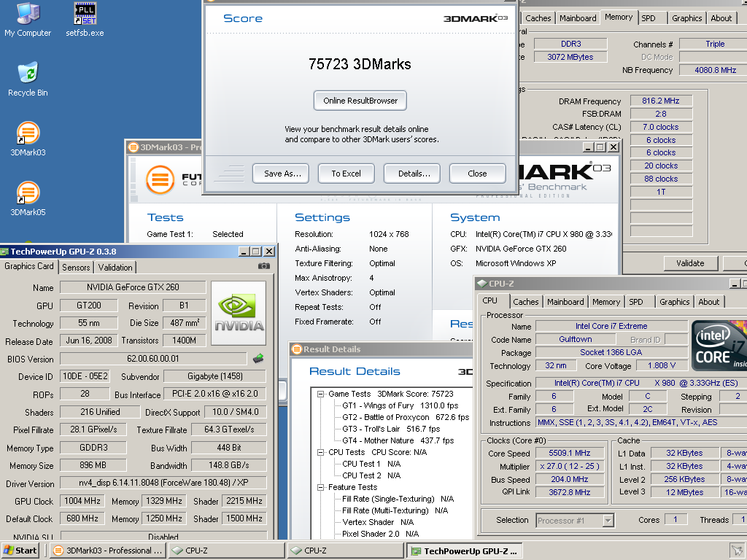This screenshot has height=560, width=747.
Task: Switch to the first CPU-Z taskbar button
Action: [x=226, y=551]
